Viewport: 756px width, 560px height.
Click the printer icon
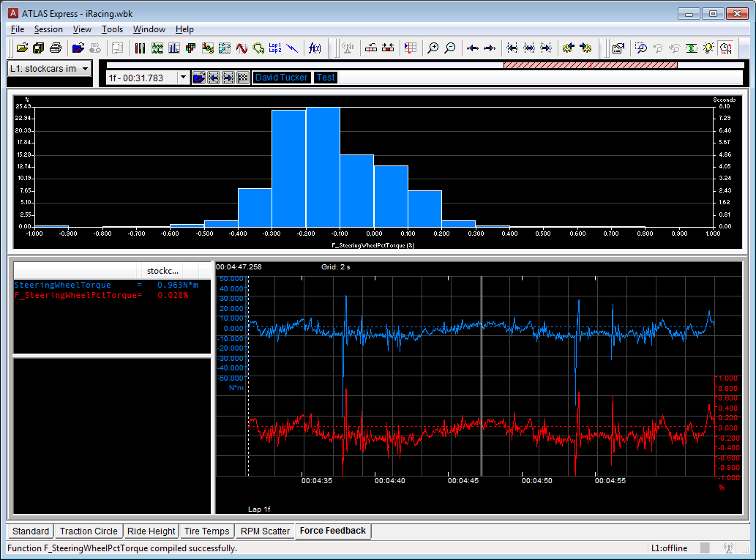(x=56, y=48)
